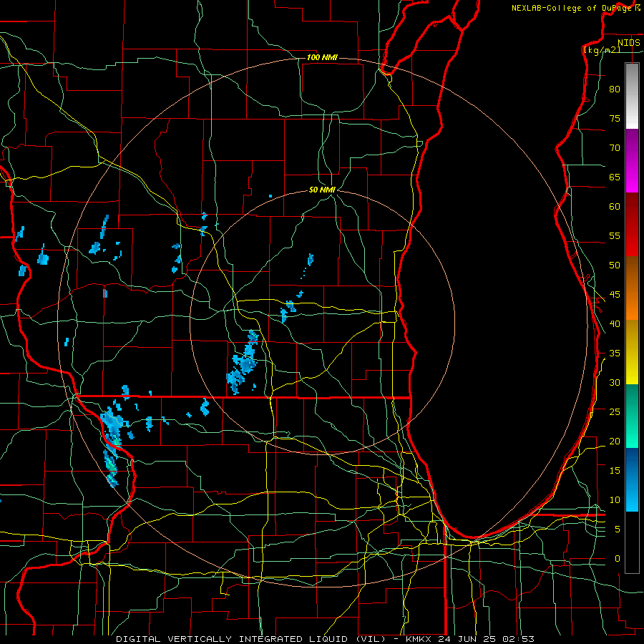This screenshot has height=644, width=644.
Task: Click the 70 value on the color scale
Action: [x=615, y=148]
